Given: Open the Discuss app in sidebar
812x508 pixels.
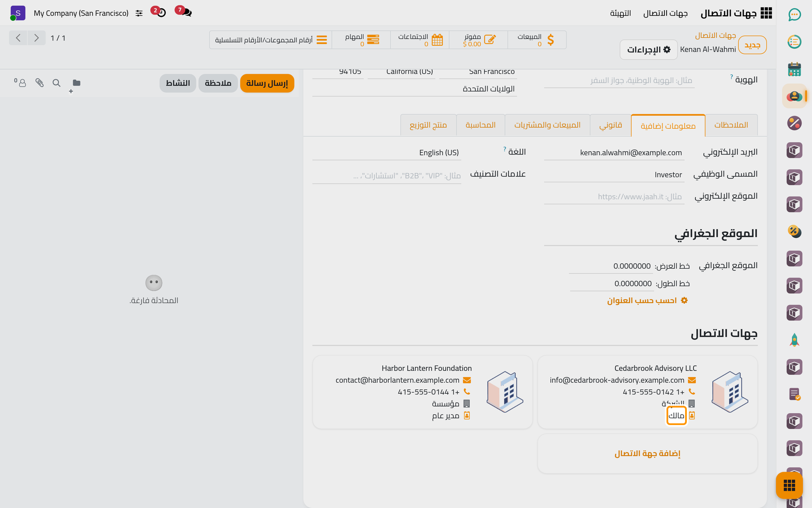Looking at the screenshot, I should point(794,15).
